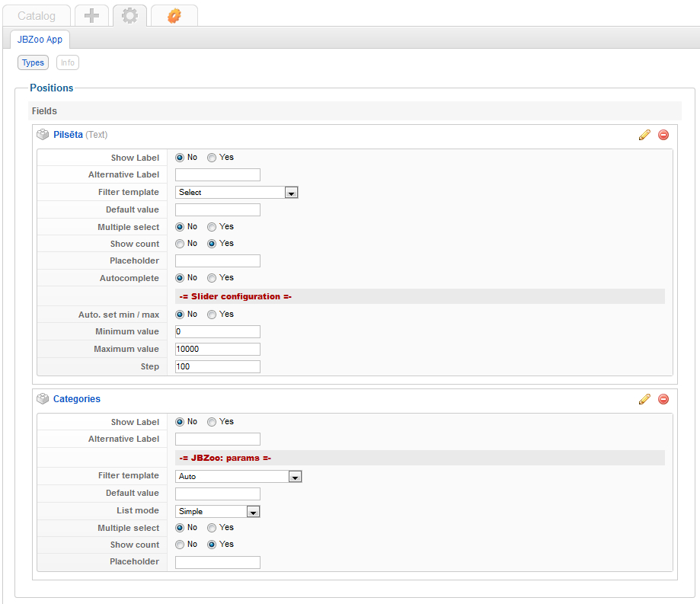Open the orange gear tab

[x=174, y=15]
